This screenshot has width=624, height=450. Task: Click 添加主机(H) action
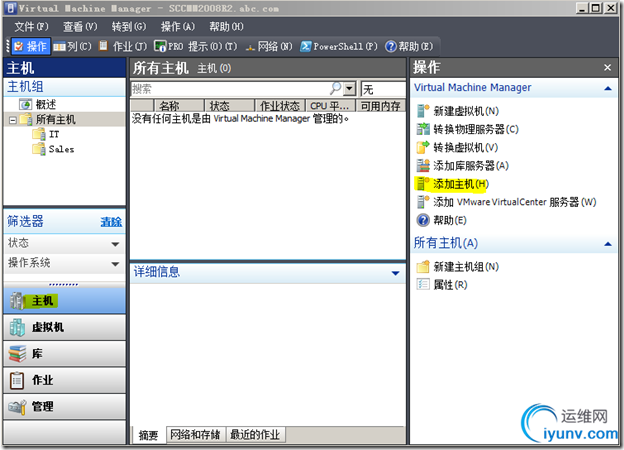[452, 184]
